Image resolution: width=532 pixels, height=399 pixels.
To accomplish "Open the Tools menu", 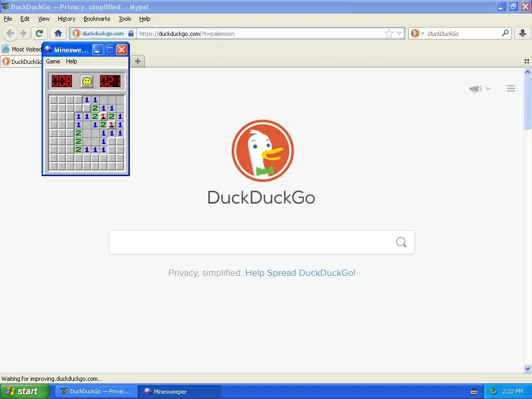I will tap(125, 19).
